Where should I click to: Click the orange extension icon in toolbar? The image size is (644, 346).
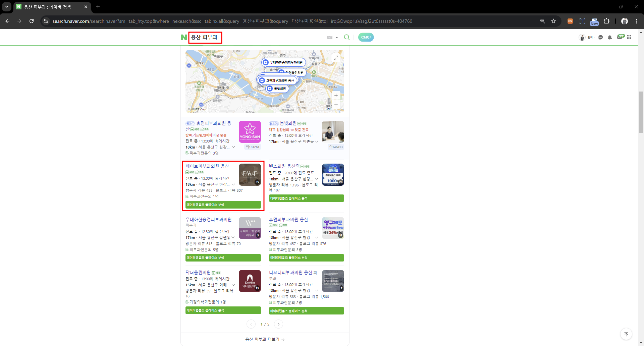[x=570, y=21]
